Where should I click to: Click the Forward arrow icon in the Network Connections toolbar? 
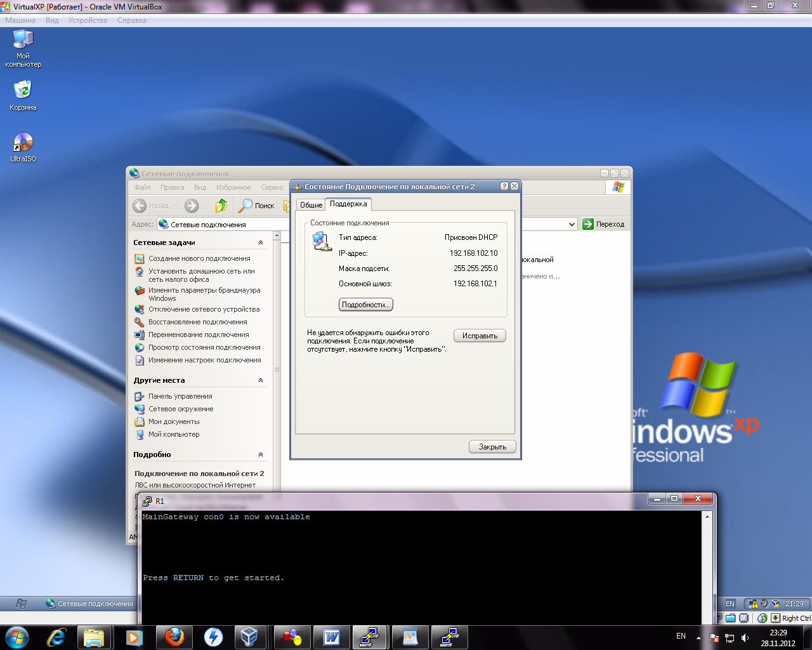192,206
